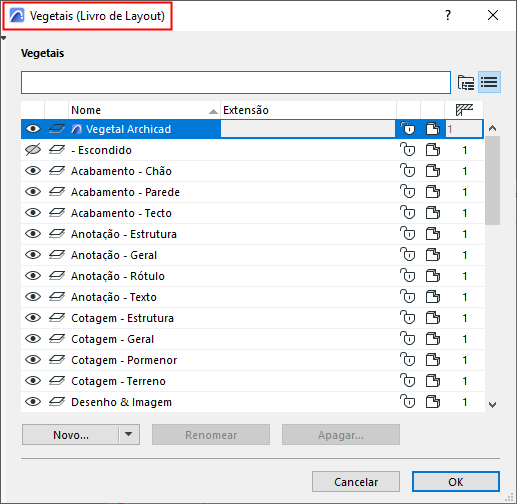Image resolution: width=517 pixels, height=504 pixels.
Task: Toggle solid/wireframe icon for Anotação - Geral
Action: (433, 255)
